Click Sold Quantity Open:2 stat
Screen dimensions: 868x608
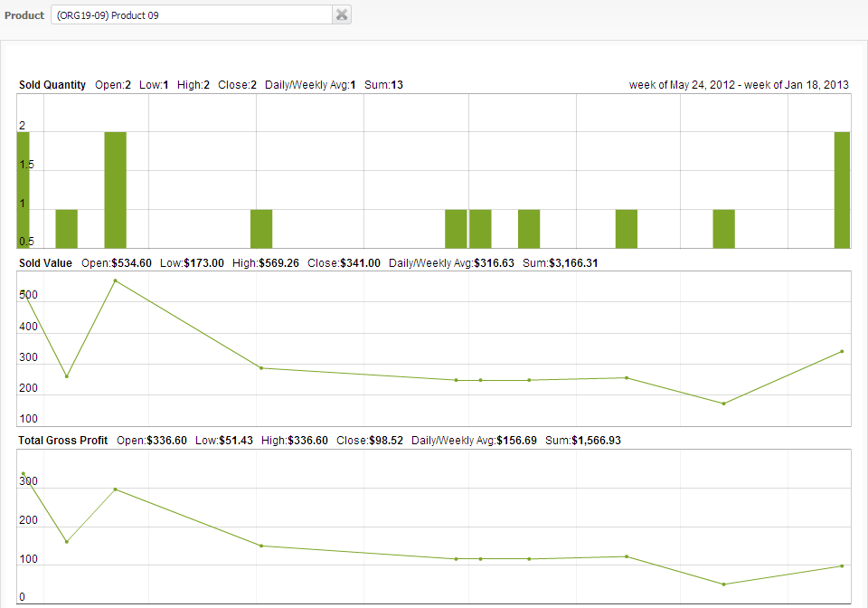pos(113,85)
